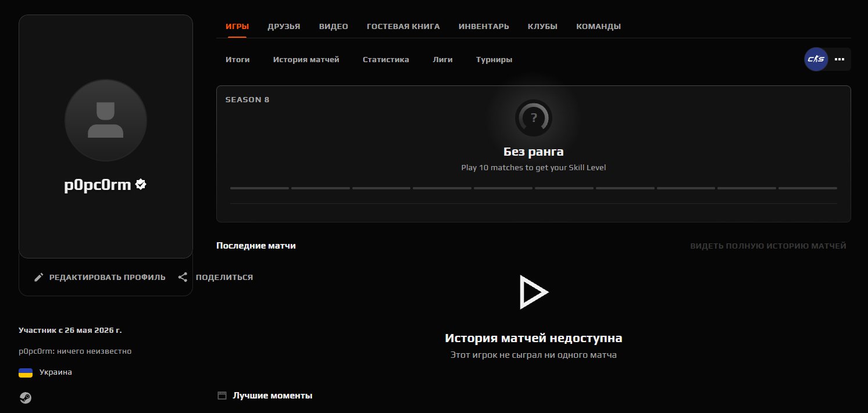Switch to the ИГРЫ tab
Image resolution: width=868 pixels, height=413 pixels.
(237, 27)
